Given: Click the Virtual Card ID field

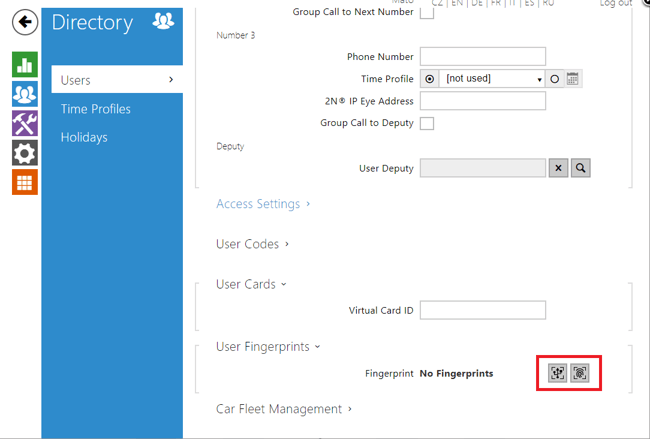Looking at the screenshot, I should [x=483, y=310].
